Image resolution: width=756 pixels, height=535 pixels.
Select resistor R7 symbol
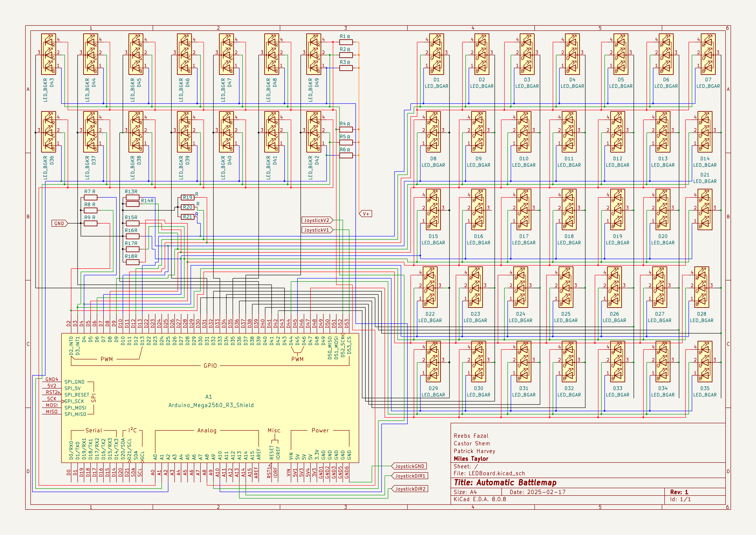(x=91, y=198)
